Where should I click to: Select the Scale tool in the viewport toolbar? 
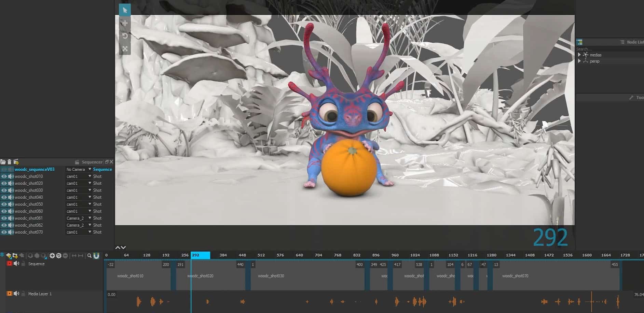[125, 49]
